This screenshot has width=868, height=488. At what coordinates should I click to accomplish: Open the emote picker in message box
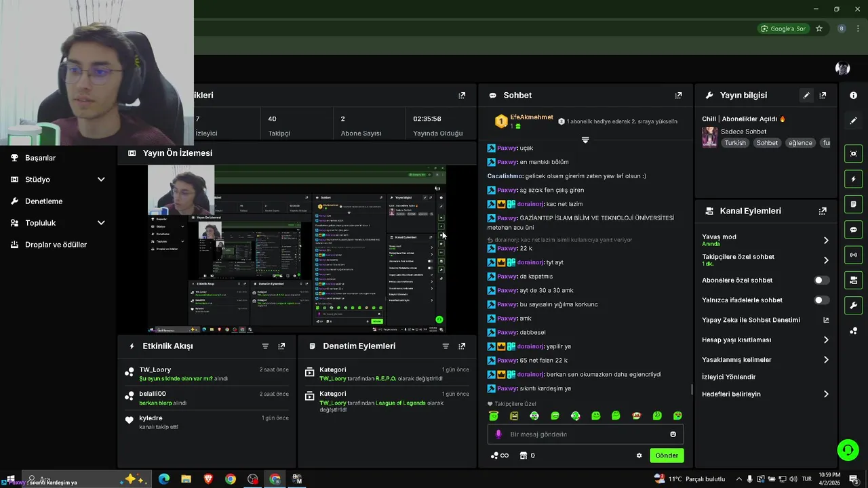coord(673,434)
